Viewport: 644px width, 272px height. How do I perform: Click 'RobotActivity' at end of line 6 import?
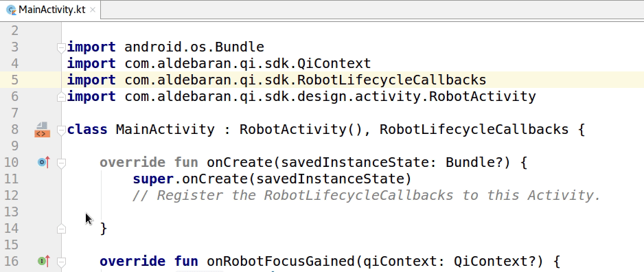pyautogui.click(x=482, y=97)
